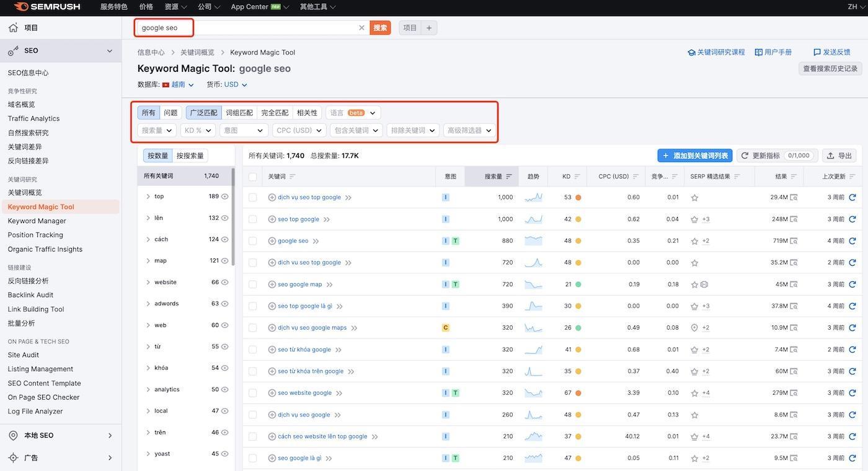Select the checkbox for seo top google row

point(254,218)
